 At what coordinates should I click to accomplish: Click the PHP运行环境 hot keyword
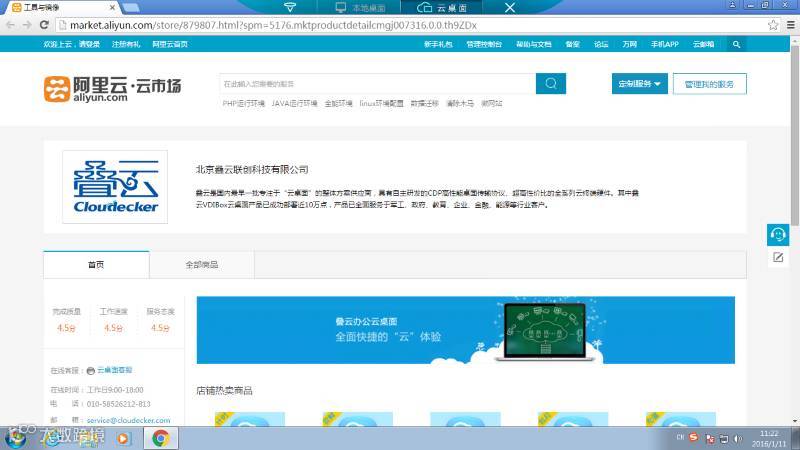tap(243, 104)
